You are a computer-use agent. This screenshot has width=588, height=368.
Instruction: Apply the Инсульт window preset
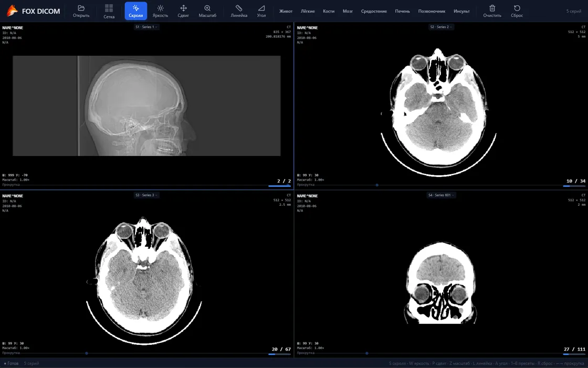coord(461,11)
